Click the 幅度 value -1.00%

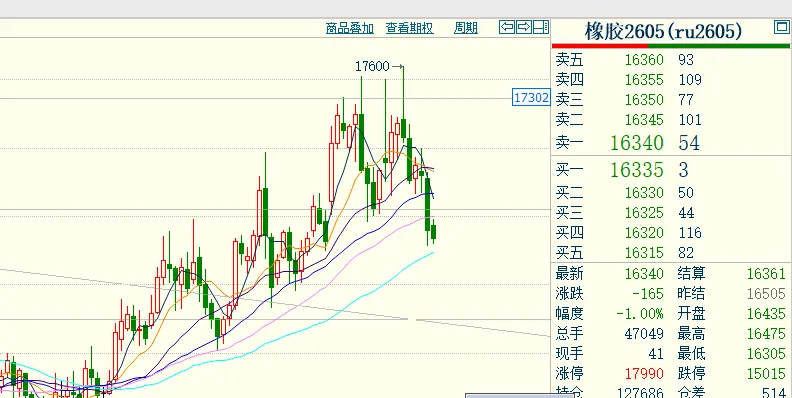[x=640, y=314]
